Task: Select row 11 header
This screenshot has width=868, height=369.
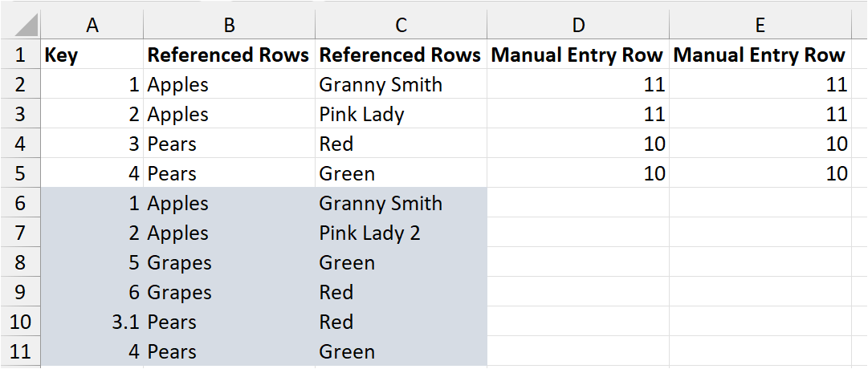Action: click(x=21, y=351)
